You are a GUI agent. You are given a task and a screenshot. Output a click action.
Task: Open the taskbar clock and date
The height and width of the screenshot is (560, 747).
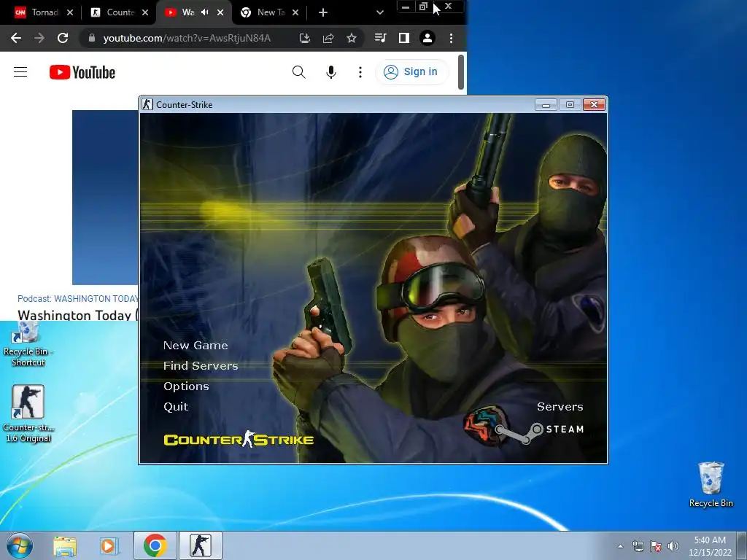[710, 546]
